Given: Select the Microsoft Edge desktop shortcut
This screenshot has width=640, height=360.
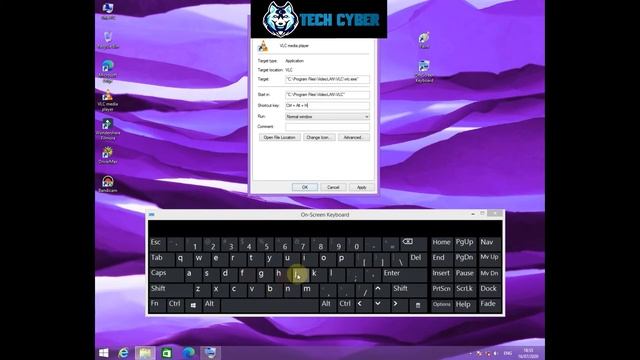Looking at the screenshot, I should tap(108, 71).
